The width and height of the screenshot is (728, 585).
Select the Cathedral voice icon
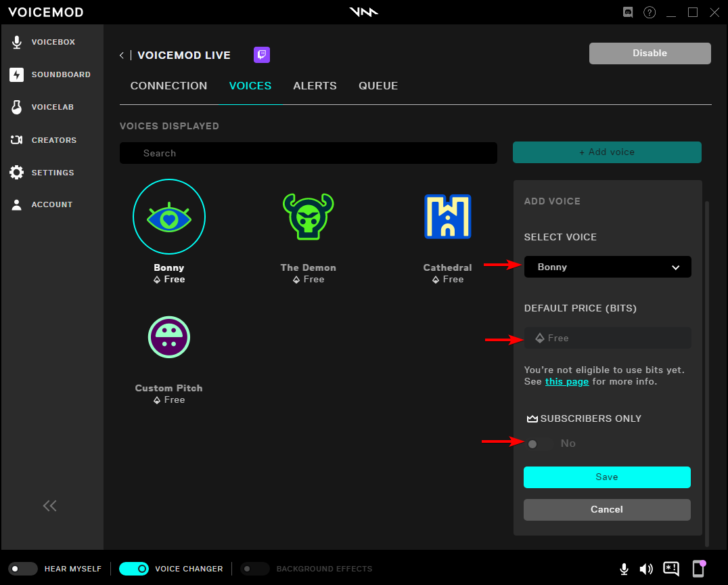tap(448, 217)
